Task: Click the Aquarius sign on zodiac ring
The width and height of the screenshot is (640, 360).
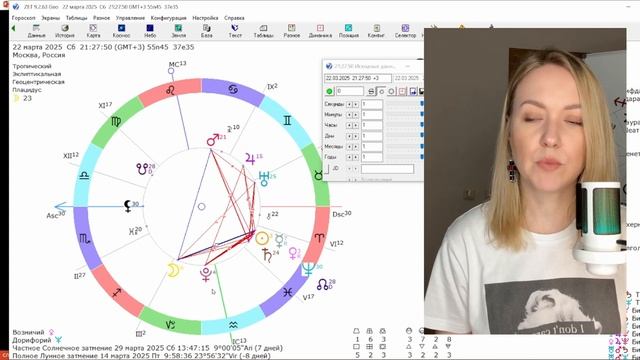Action: point(233,325)
